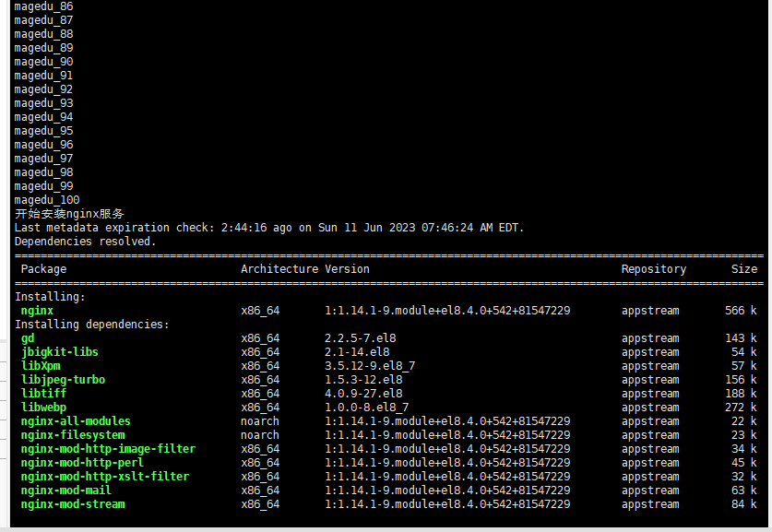The height and width of the screenshot is (532, 772).
Task: Click the magedu_87 line
Action: click(x=44, y=20)
